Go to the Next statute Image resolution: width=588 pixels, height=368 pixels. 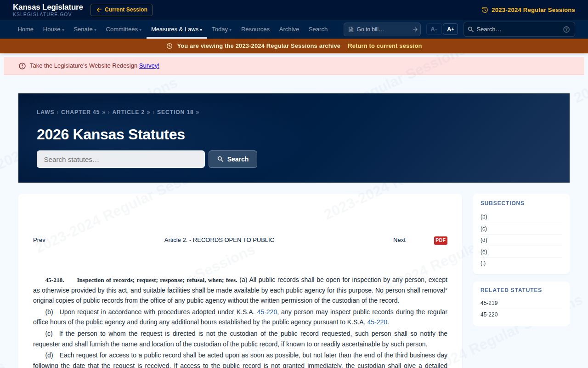click(x=399, y=240)
